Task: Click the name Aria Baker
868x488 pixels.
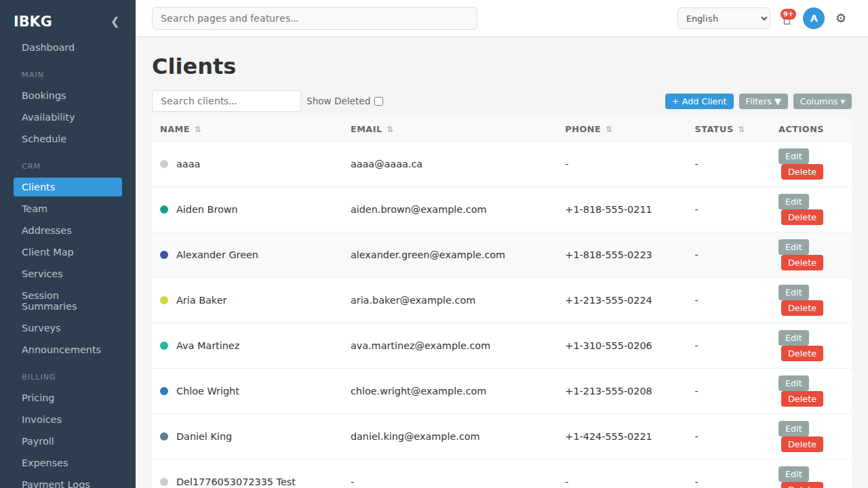Action: 201,300
